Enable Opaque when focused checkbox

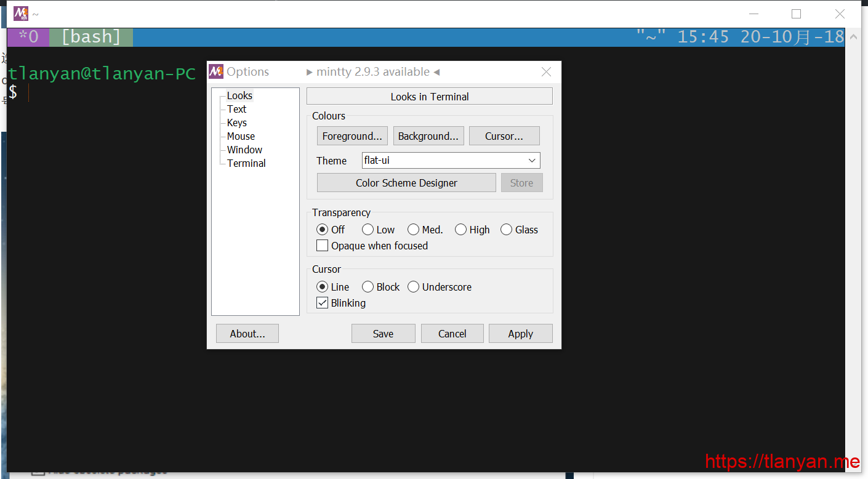tap(323, 246)
